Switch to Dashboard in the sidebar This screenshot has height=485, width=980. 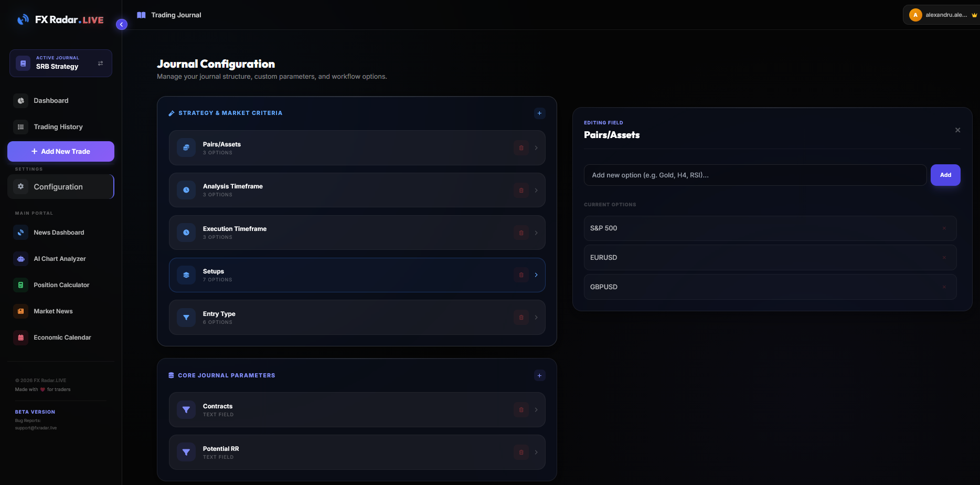(x=50, y=100)
